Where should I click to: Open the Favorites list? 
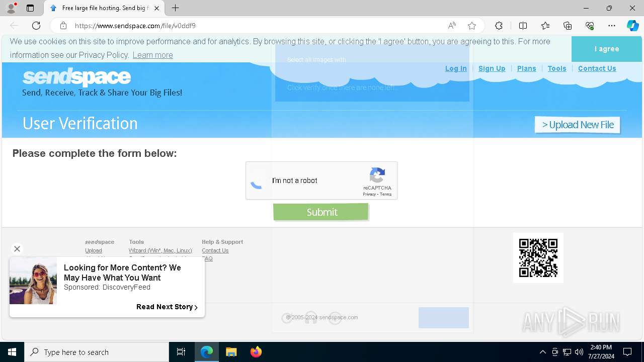click(545, 26)
